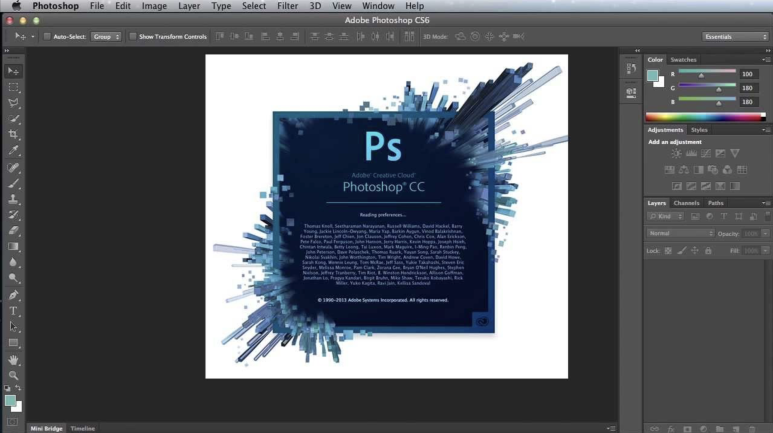This screenshot has width=773, height=433.
Task: Open the layer Kind filter dropdown
Action: [x=666, y=216]
